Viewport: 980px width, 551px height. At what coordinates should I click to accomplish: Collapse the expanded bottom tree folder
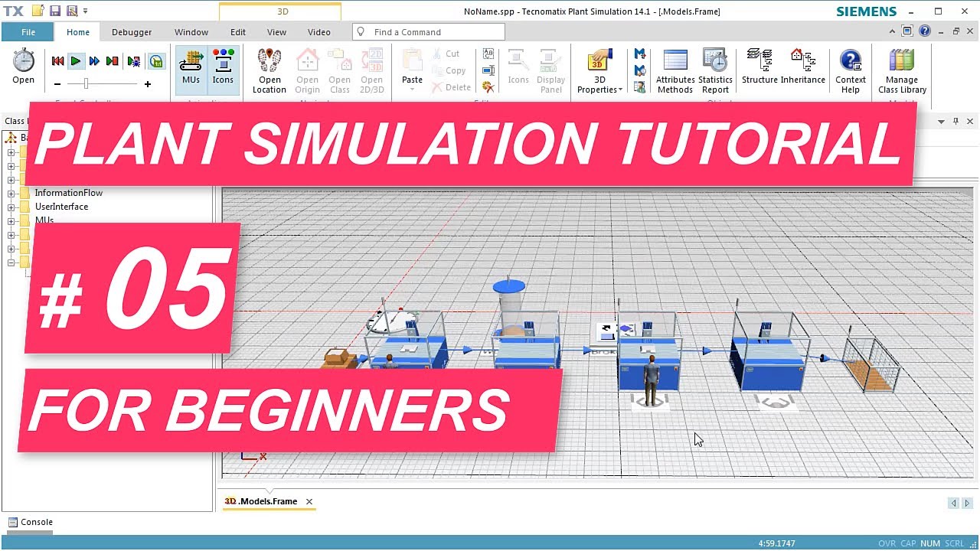pyautogui.click(x=11, y=262)
